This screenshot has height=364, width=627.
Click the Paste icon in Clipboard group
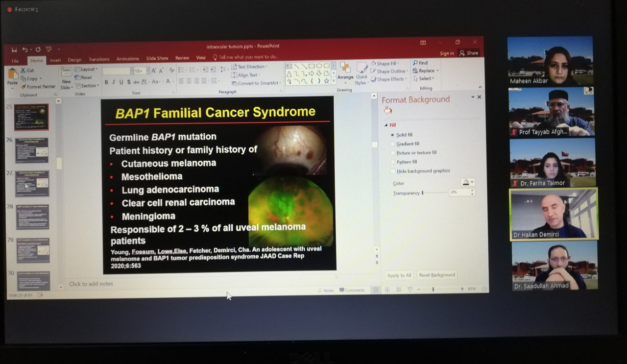(x=12, y=75)
